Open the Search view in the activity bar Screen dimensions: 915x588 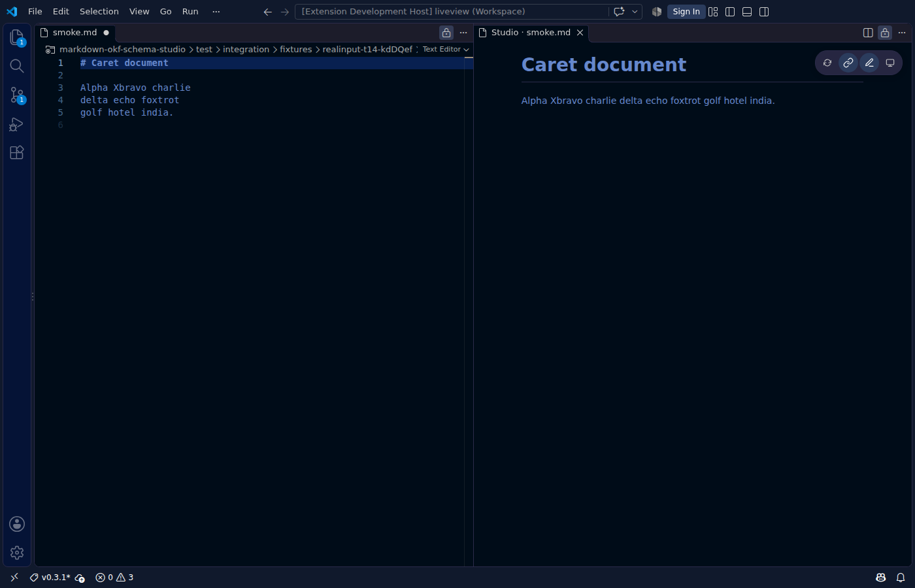point(17,66)
